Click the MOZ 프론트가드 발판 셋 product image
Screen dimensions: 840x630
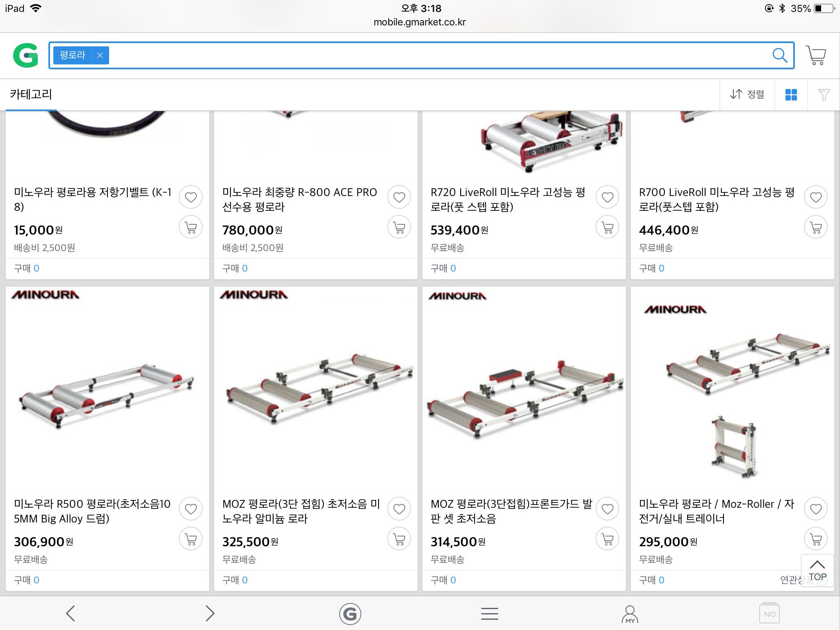coord(524,388)
